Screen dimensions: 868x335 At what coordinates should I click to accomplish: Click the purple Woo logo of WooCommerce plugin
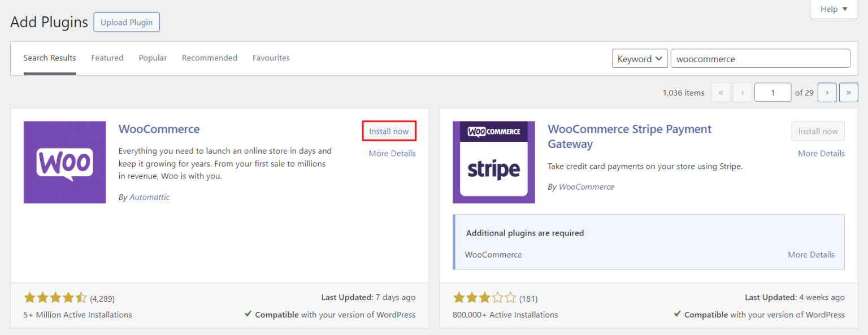point(64,162)
